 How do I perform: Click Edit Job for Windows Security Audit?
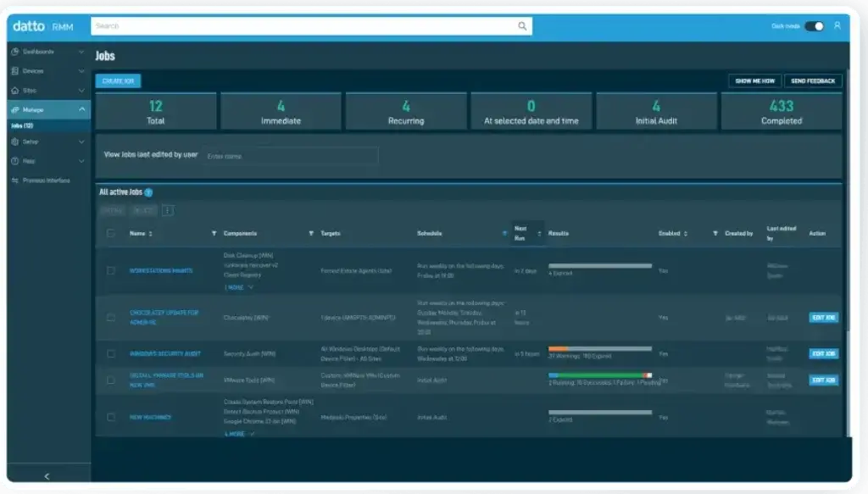pyautogui.click(x=824, y=353)
